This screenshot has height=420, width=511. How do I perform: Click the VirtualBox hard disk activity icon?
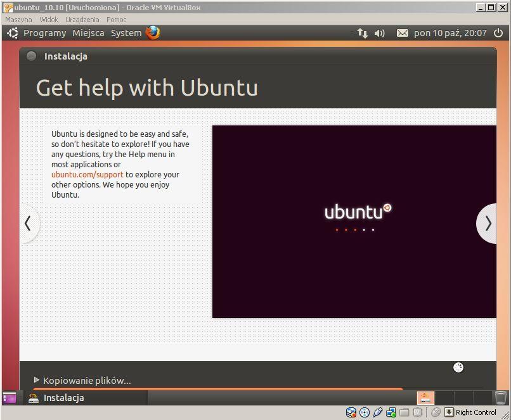[x=351, y=412]
